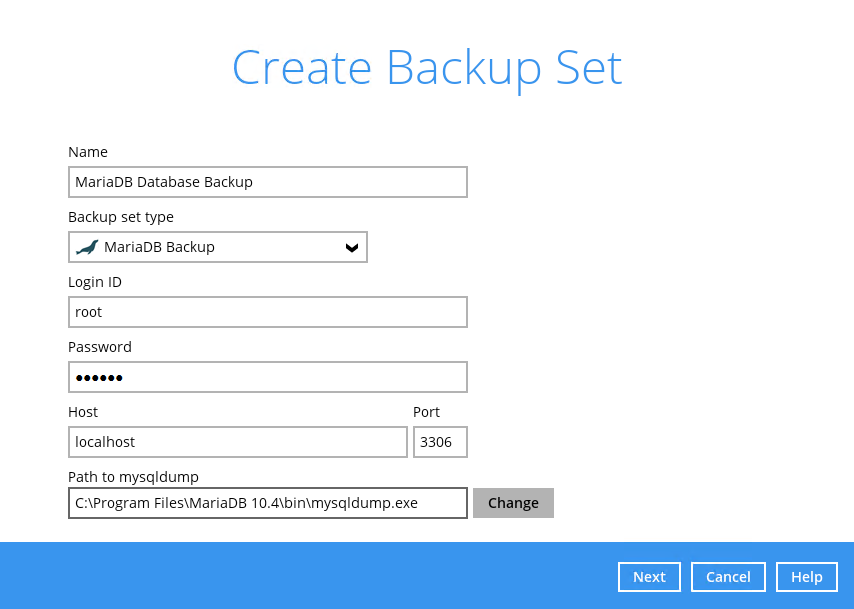Proceed with the Next button
This screenshot has width=854, height=609.
point(649,577)
